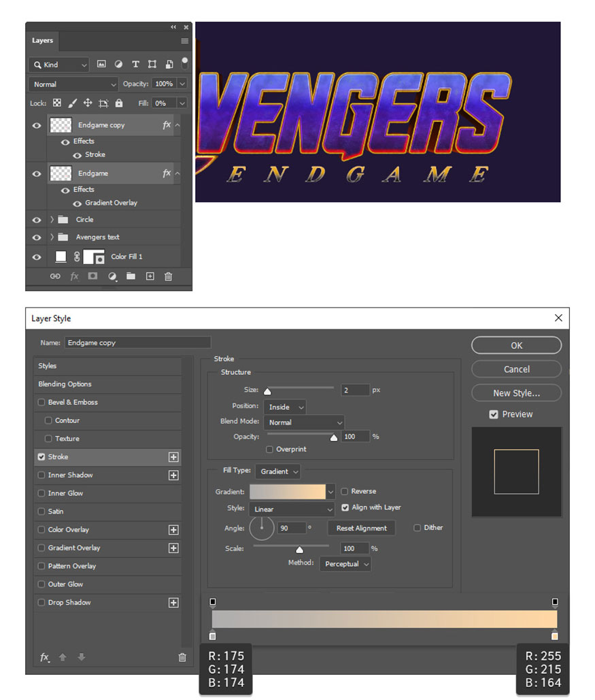Open the Fill Type dropdown
Viewport: 595px width, 700px height.
pyautogui.click(x=278, y=471)
